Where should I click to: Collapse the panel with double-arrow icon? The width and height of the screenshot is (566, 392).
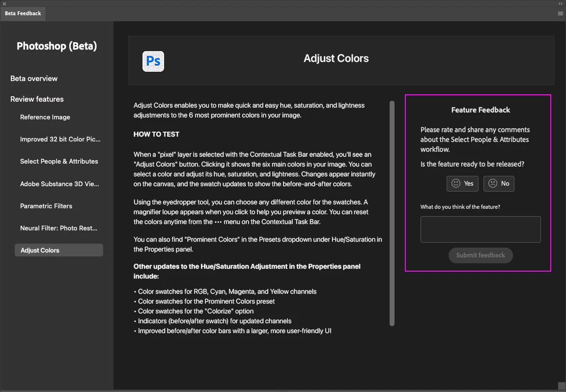click(x=560, y=3)
